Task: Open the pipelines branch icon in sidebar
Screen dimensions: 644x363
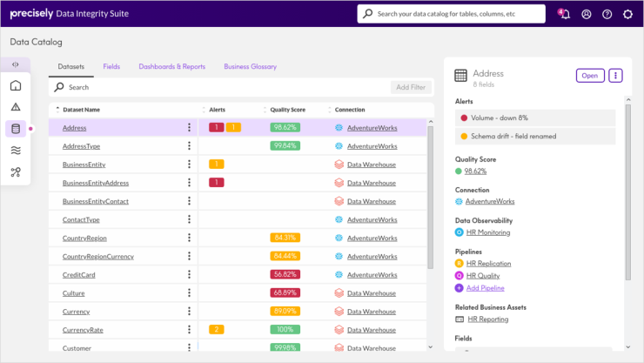Action: pos(16,172)
